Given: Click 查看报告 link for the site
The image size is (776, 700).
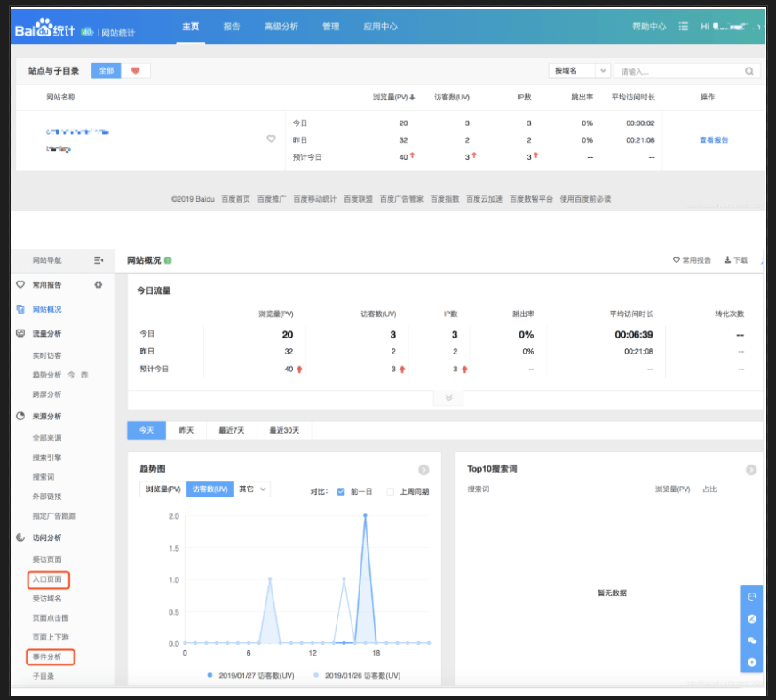Looking at the screenshot, I should coord(714,140).
